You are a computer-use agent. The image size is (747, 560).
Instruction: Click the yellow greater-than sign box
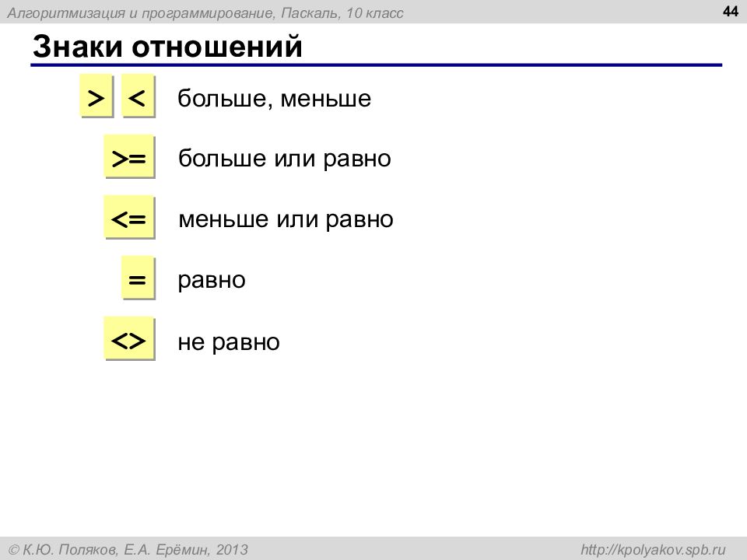coord(96,96)
